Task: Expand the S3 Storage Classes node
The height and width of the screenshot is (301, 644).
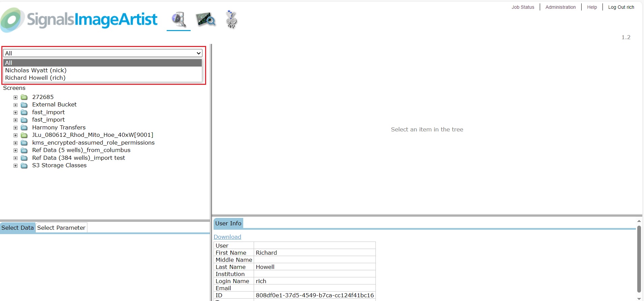Action: [x=16, y=166]
